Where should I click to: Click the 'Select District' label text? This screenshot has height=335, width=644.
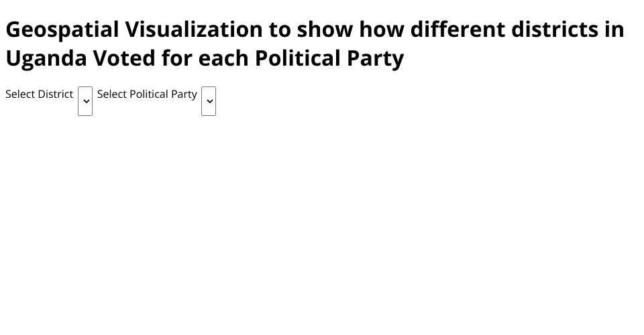coord(39,94)
